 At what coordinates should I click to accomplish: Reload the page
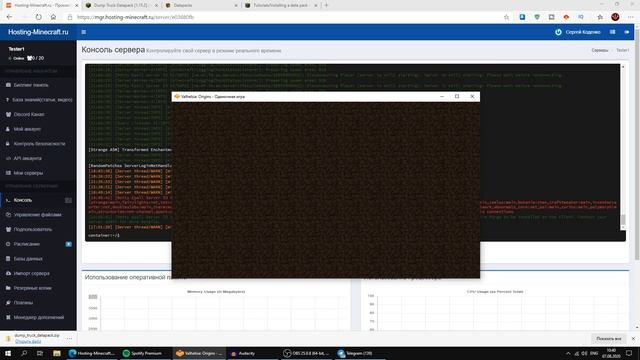[38, 17]
